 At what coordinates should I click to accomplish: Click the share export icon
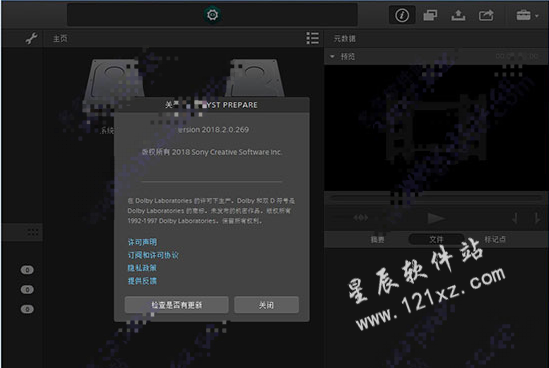(x=486, y=15)
